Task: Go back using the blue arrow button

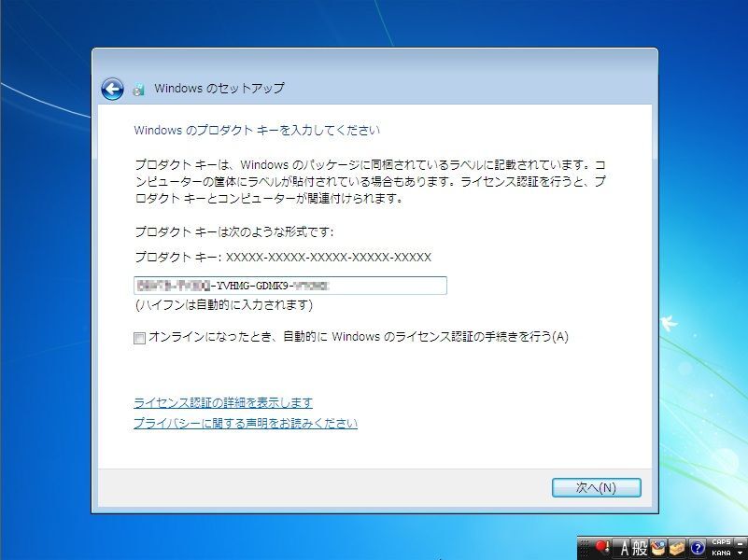Action: click(112, 89)
